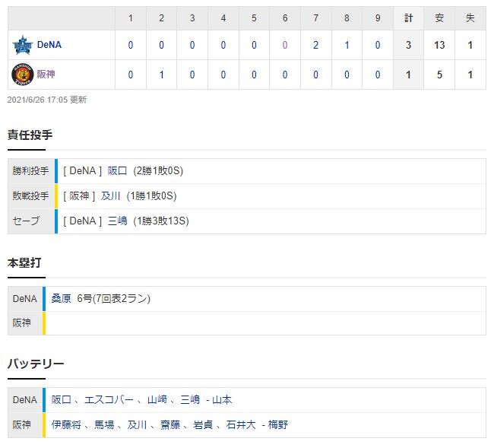
Task: Open pitcher 伊藤将 in 阪神 battery row
Action: [x=66, y=424]
